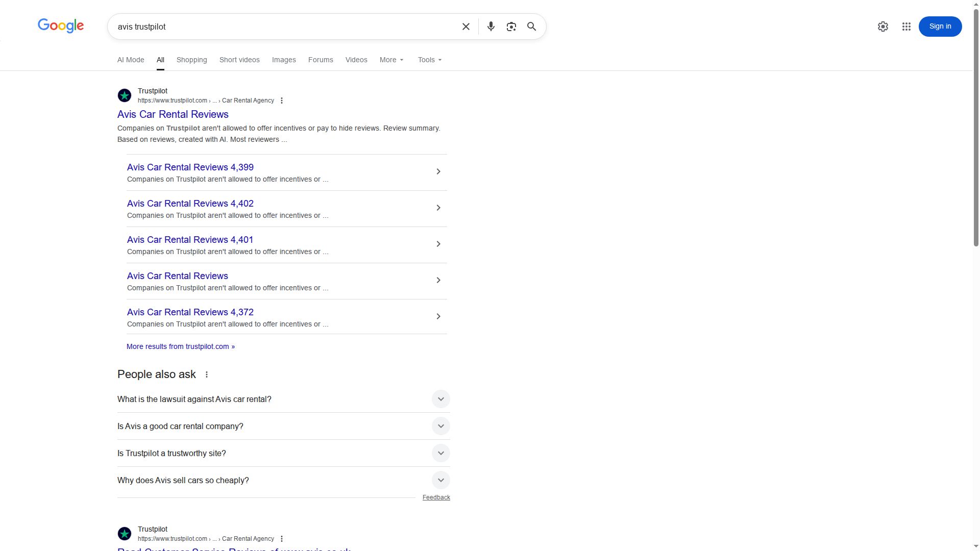The image size is (980, 551).
Task: Click the Sign in button
Action: pos(940,27)
